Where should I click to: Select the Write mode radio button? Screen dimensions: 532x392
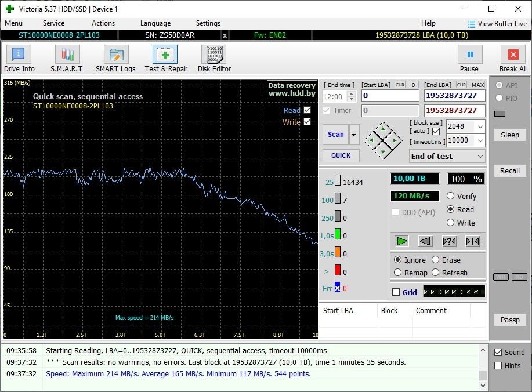coord(451,223)
